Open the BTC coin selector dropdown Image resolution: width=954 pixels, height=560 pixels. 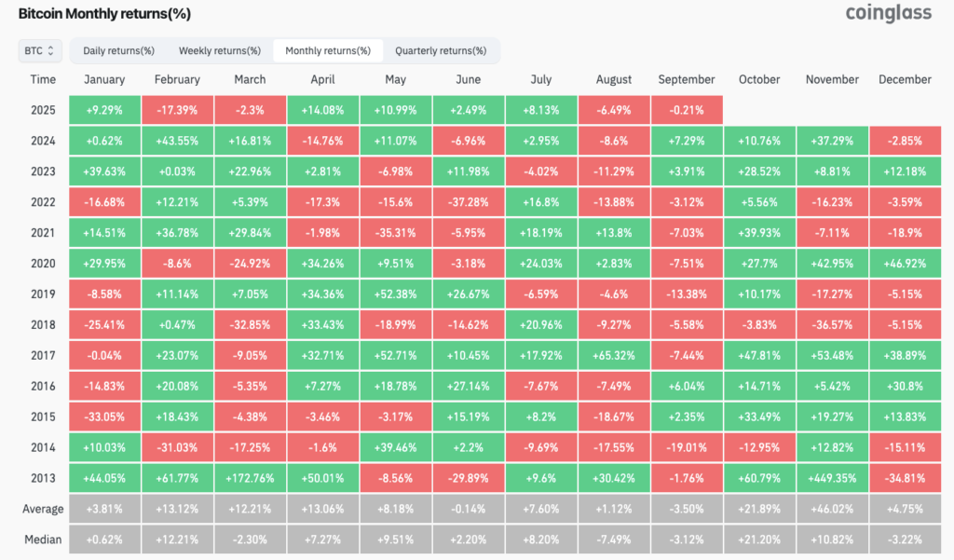tap(38, 50)
